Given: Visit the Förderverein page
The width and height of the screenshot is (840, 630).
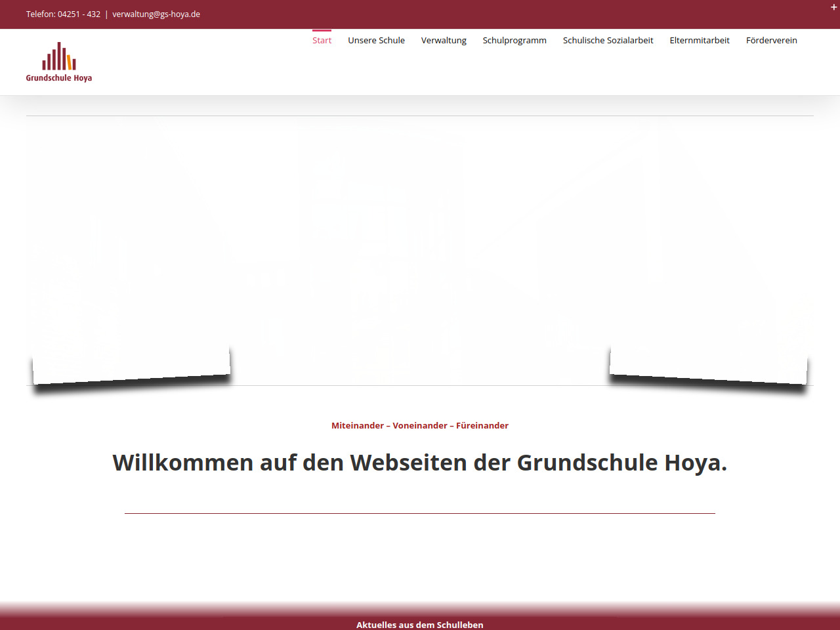Looking at the screenshot, I should [771, 41].
